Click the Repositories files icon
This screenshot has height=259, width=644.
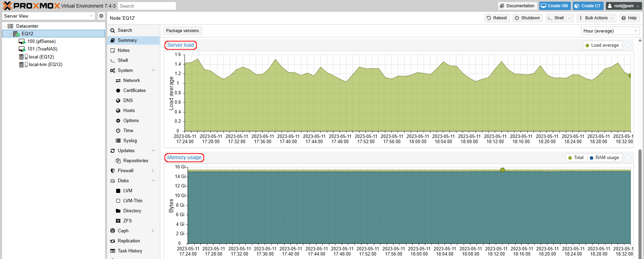[x=118, y=161]
